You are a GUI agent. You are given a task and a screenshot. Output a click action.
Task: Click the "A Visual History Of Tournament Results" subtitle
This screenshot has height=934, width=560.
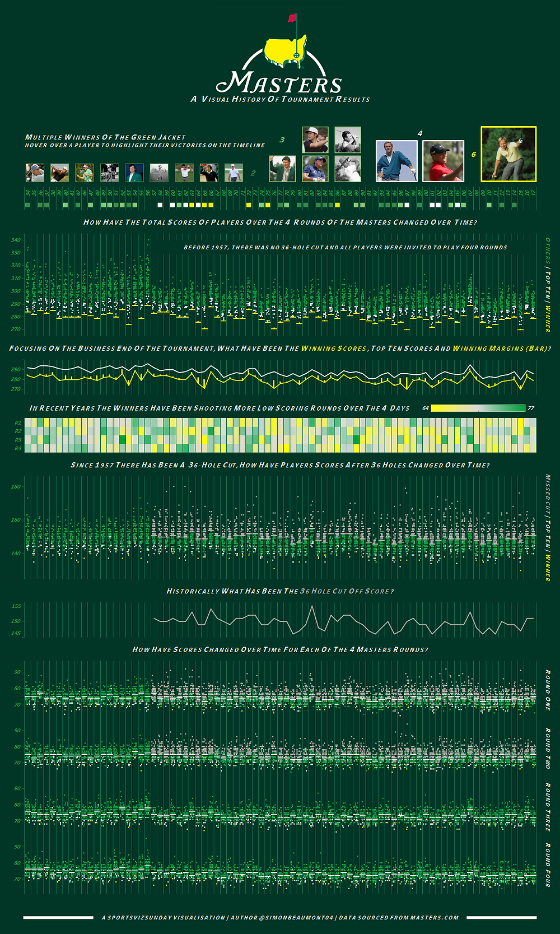[280, 99]
